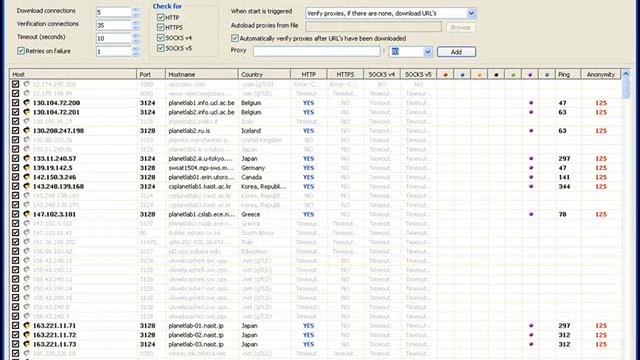Click the Add proxy button

point(456,52)
